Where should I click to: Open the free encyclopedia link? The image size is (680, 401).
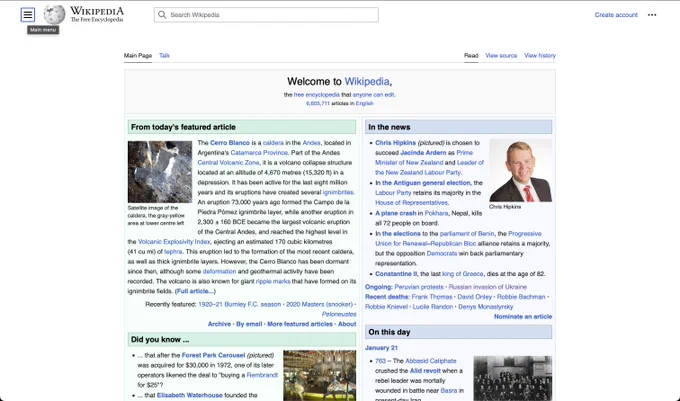click(x=317, y=95)
